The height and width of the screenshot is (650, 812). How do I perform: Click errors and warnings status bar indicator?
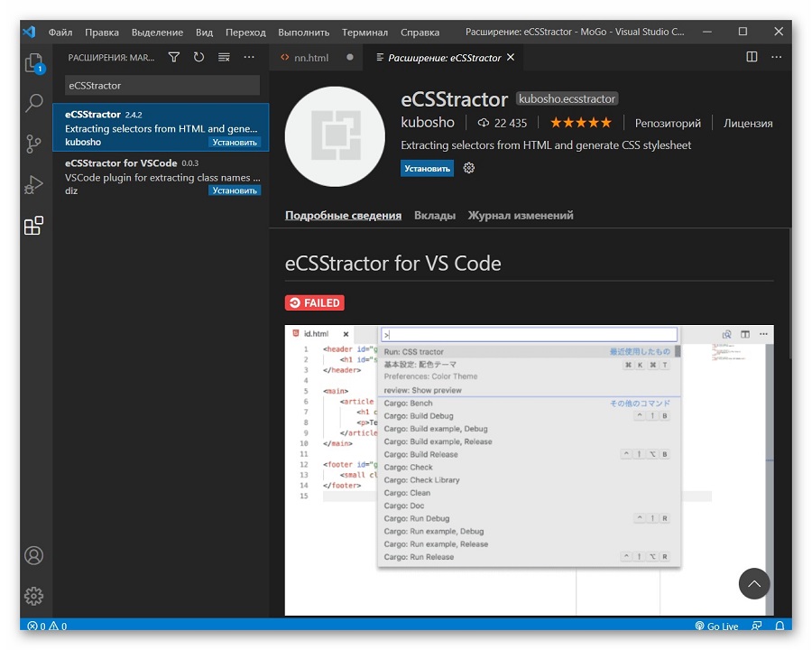(47, 626)
